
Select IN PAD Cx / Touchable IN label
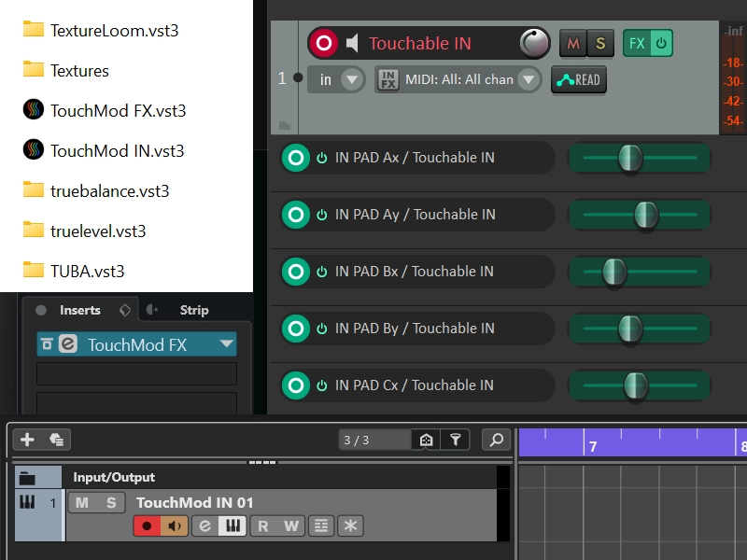point(414,385)
